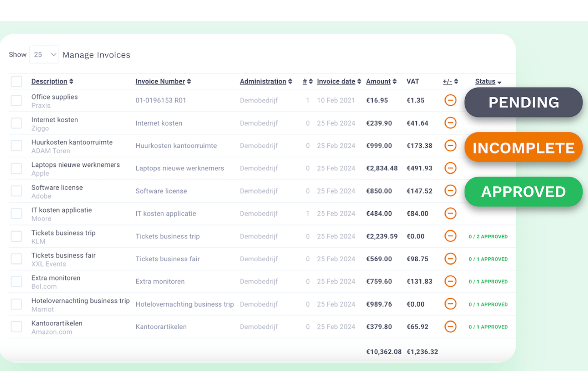Select the checkbox on Huurkosten kantoorruimte row

(x=16, y=145)
